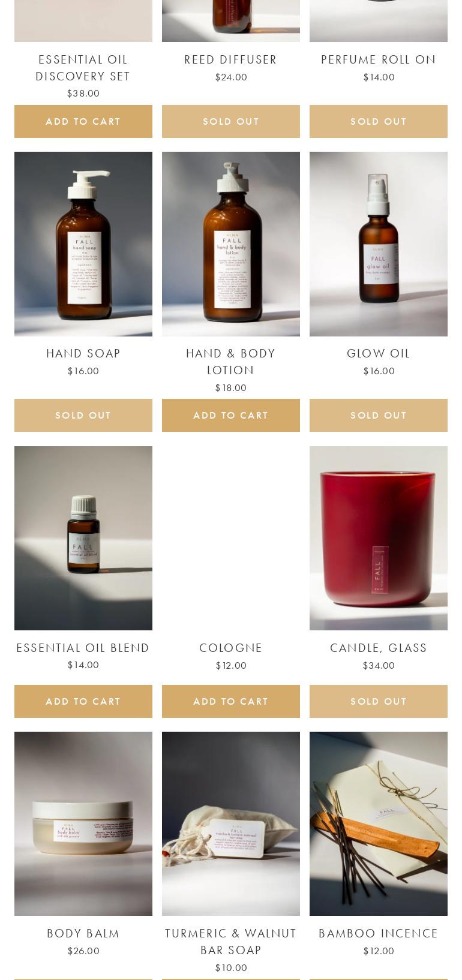This screenshot has height=980, width=462.
Task: Add Essential Oil Blend to cart
Action: coord(83,701)
